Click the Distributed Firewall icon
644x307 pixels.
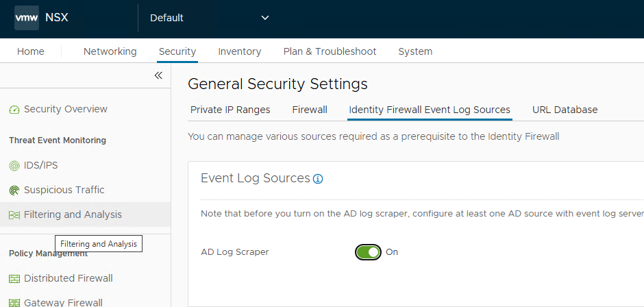pyautogui.click(x=14, y=279)
